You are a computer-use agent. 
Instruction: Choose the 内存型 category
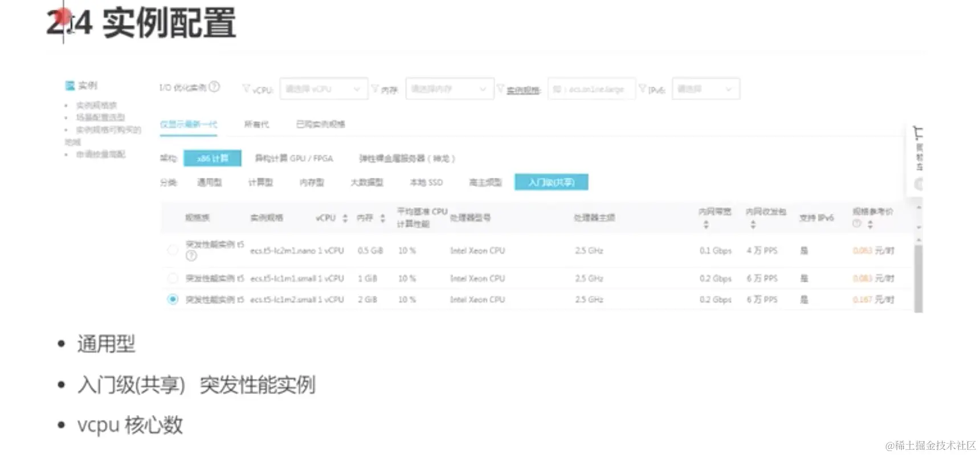pos(312,182)
